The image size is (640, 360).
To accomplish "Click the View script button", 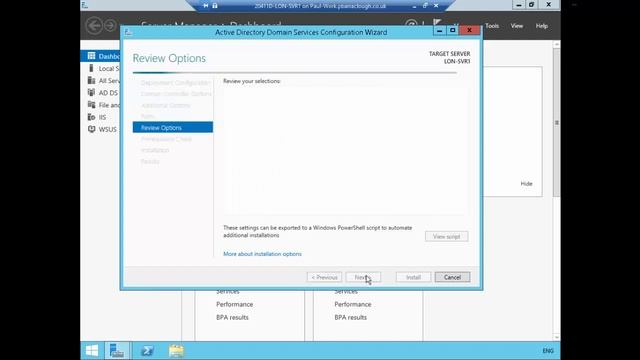I will pyautogui.click(x=447, y=236).
